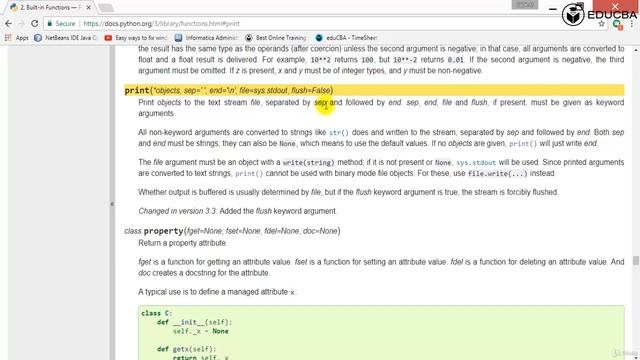Go back to the previous page
This screenshot has width=640, height=360.
9,24
